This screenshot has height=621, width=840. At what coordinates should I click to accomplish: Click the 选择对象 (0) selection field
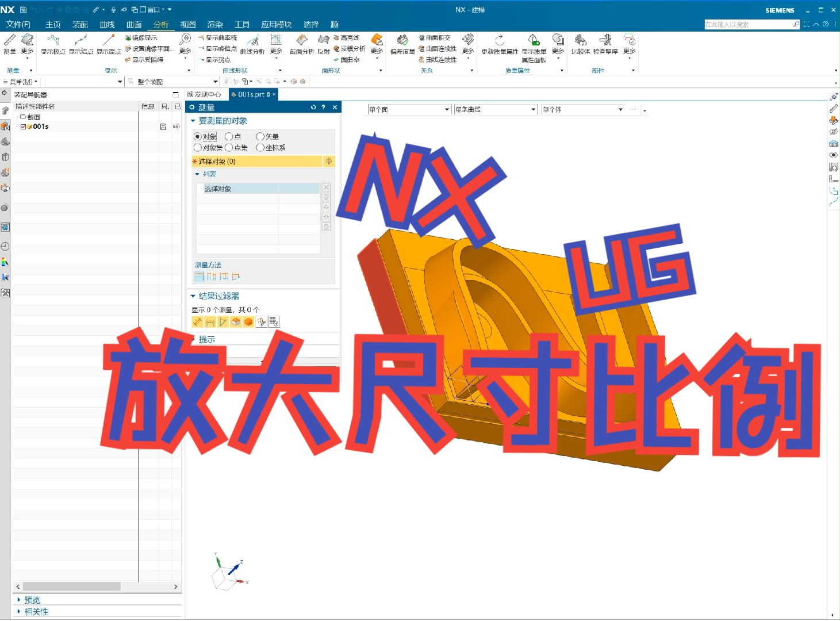click(x=256, y=162)
